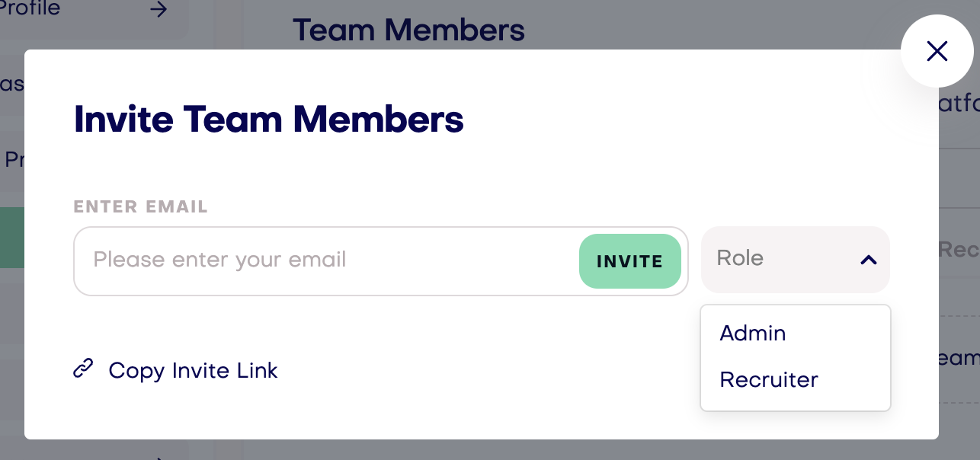Click the arrow icon at bottom of sidebar

click(x=159, y=457)
